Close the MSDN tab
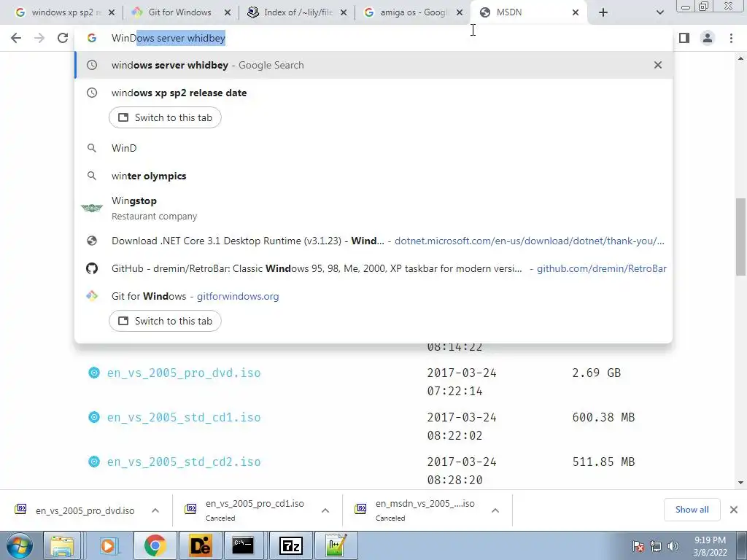Viewport: 747px width, 560px height. tap(576, 13)
